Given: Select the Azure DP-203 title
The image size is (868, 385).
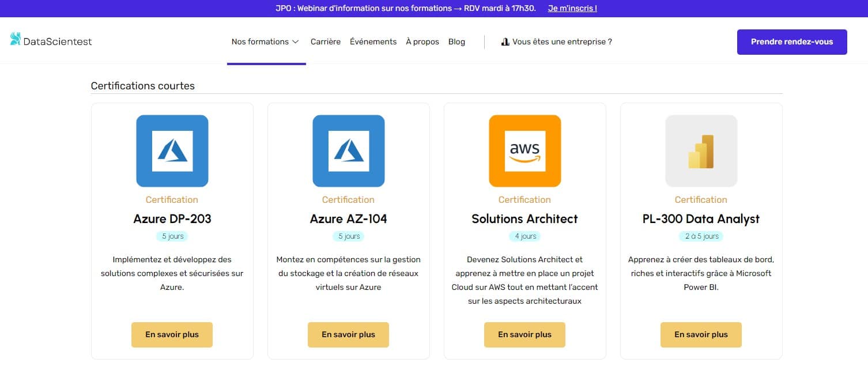Looking at the screenshot, I should (x=172, y=219).
